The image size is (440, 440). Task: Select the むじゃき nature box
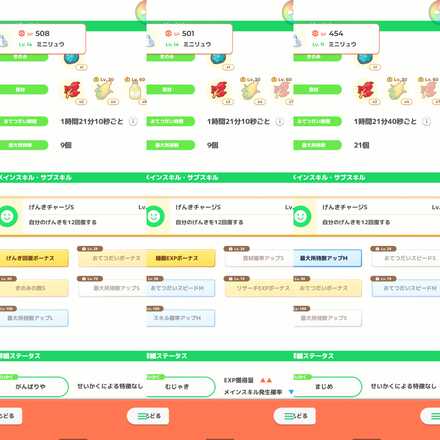(x=181, y=387)
